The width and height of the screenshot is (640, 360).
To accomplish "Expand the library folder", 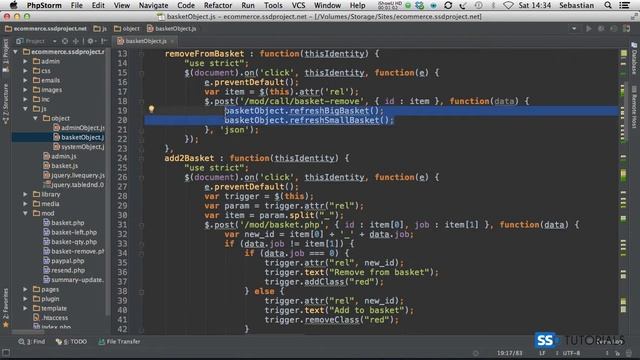I will click(x=25, y=194).
